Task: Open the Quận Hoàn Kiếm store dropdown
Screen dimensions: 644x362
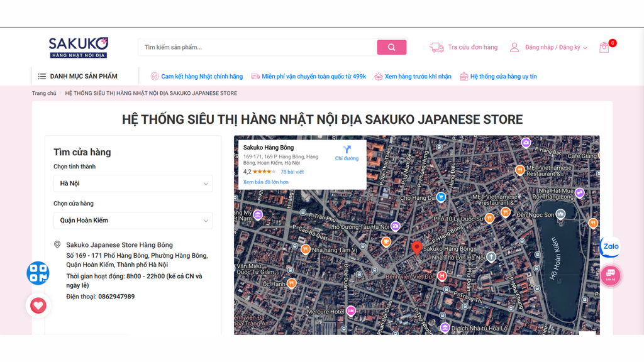Action: click(x=133, y=221)
